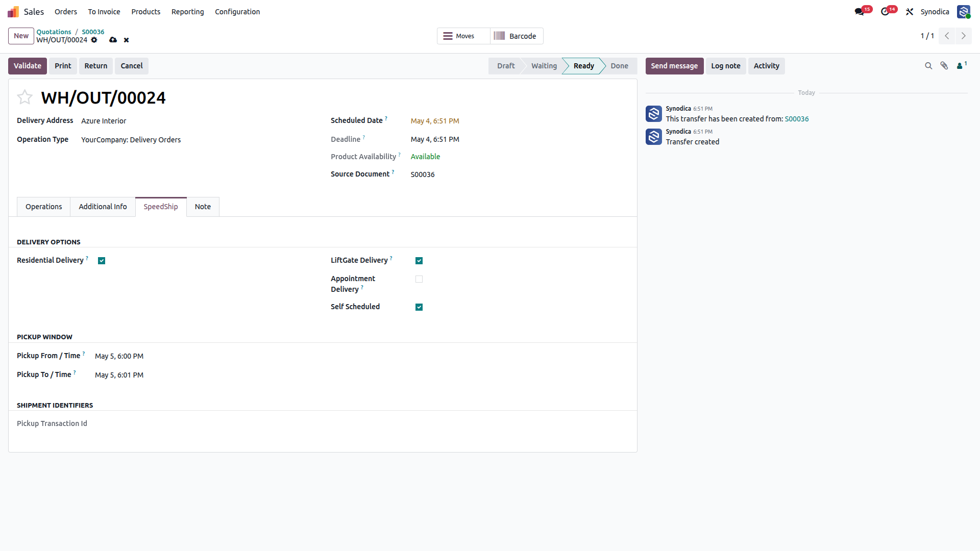This screenshot has width=980, height=551.
Task: Click Send message in chatter
Action: pos(674,66)
